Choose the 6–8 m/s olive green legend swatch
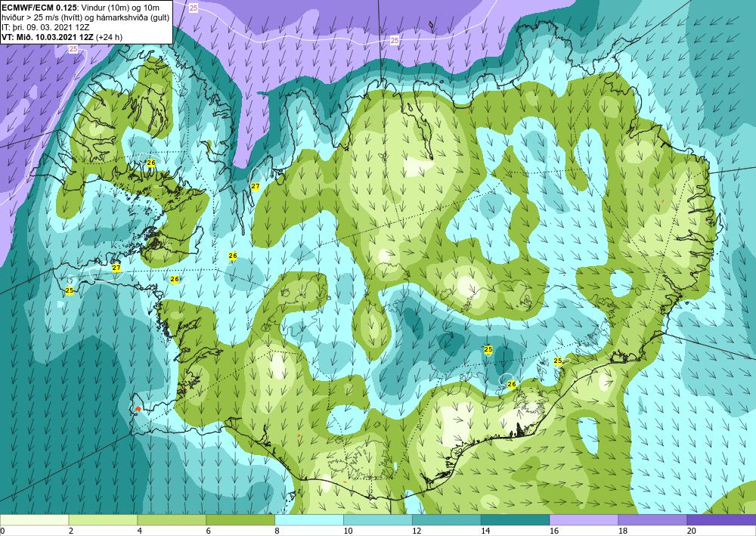 pyautogui.click(x=240, y=520)
